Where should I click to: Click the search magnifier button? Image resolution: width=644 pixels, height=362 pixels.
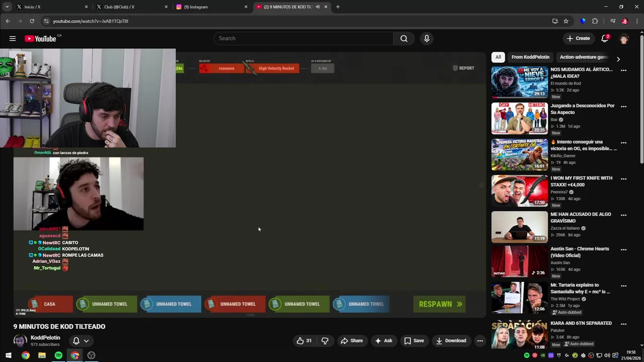[x=404, y=38]
